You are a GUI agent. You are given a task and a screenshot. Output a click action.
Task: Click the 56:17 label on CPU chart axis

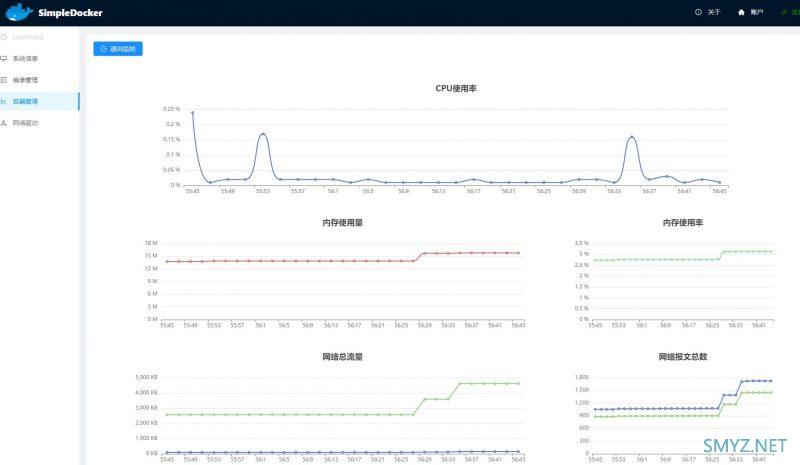pos(473,191)
